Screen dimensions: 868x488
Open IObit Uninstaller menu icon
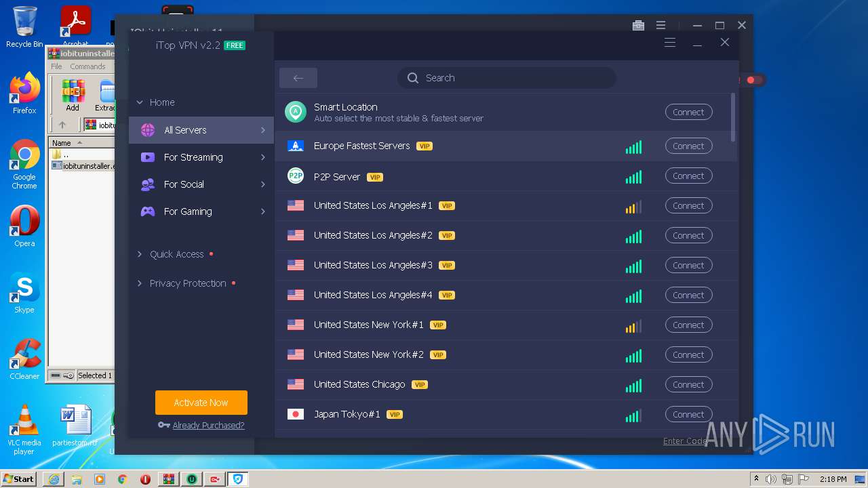pos(660,26)
